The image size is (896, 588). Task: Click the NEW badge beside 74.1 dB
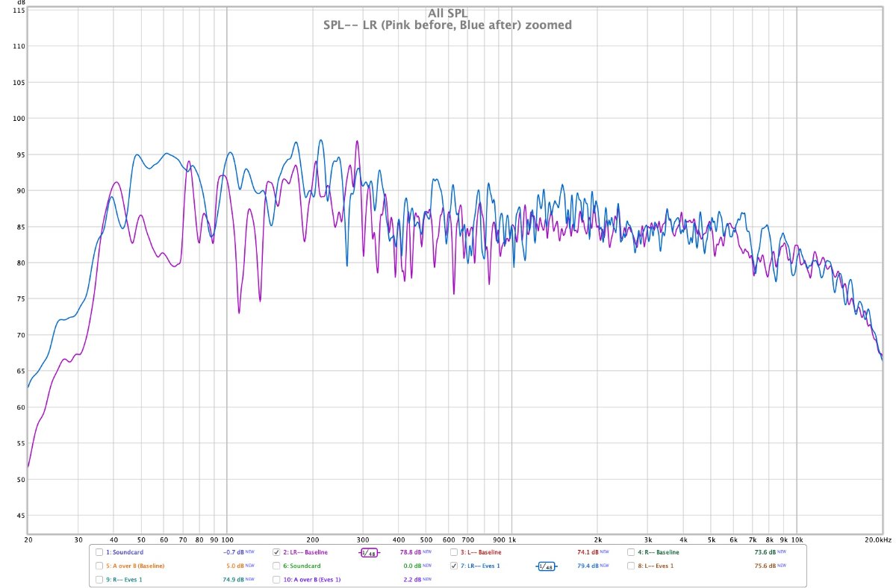[604, 553]
